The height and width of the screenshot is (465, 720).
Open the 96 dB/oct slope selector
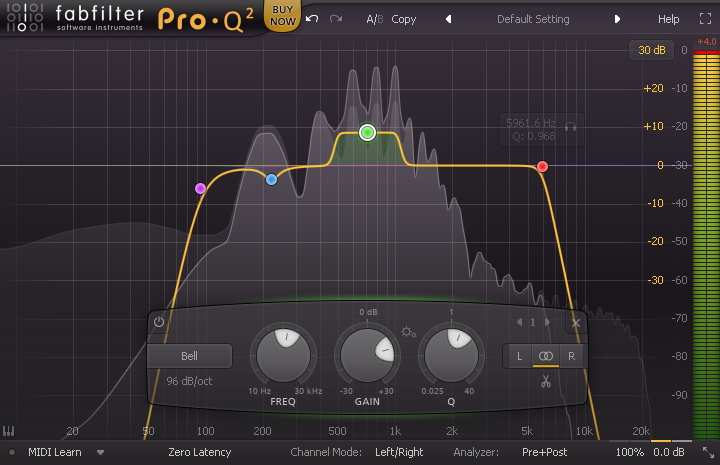click(x=189, y=381)
